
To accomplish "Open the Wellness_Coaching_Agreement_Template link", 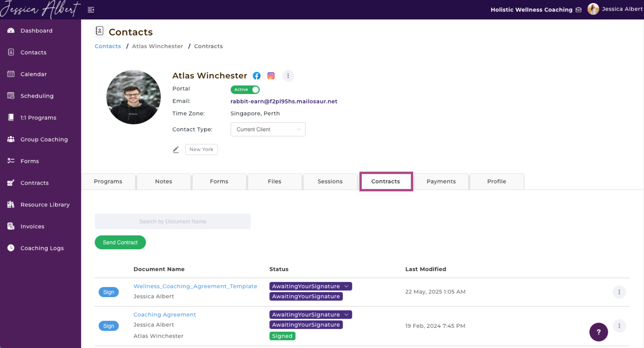I will 195,286.
